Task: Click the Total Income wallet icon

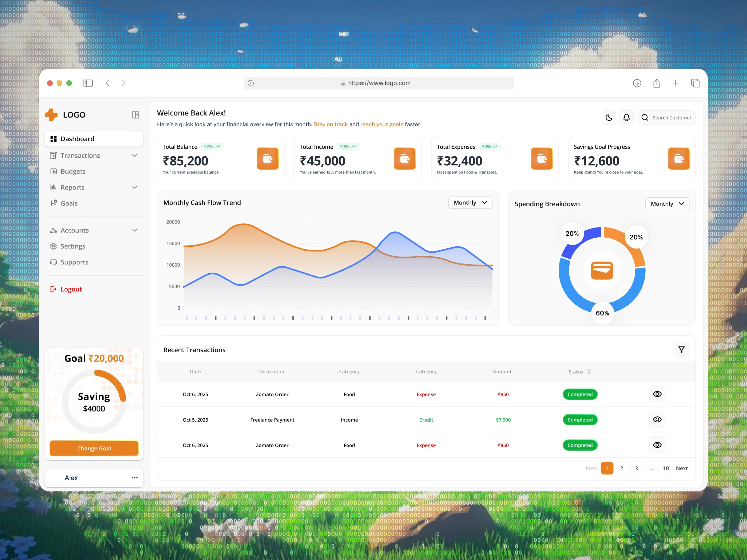Action: [404, 158]
